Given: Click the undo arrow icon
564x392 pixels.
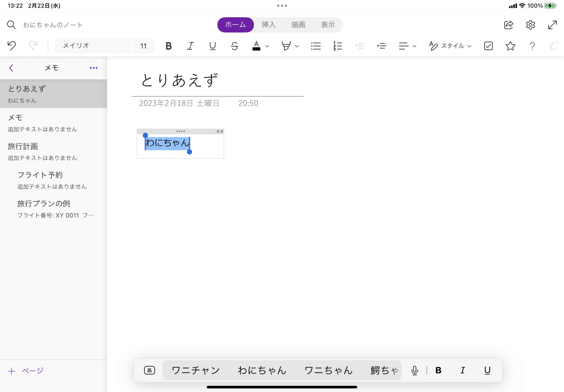Looking at the screenshot, I should pyautogui.click(x=11, y=46).
